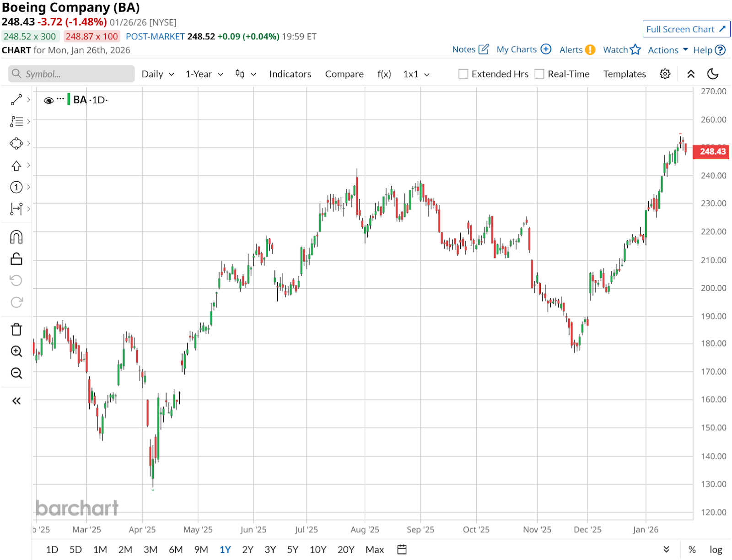Switch to dark mode

(713, 74)
